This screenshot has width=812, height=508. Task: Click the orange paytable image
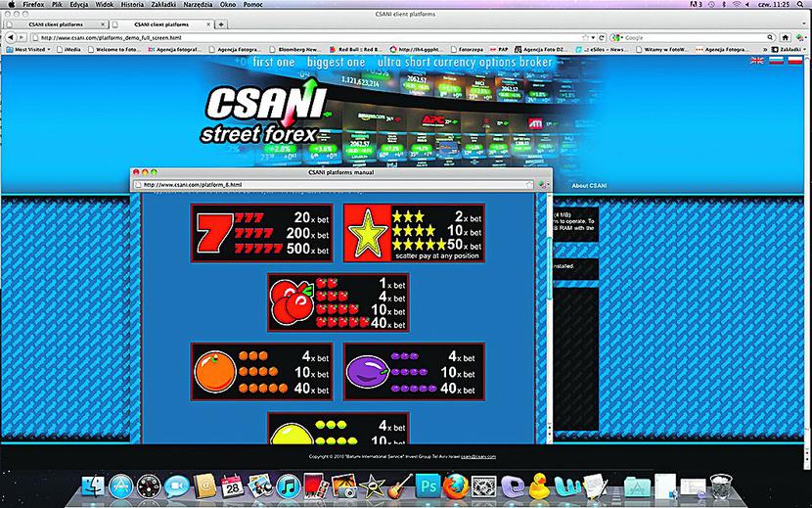[x=261, y=372]
